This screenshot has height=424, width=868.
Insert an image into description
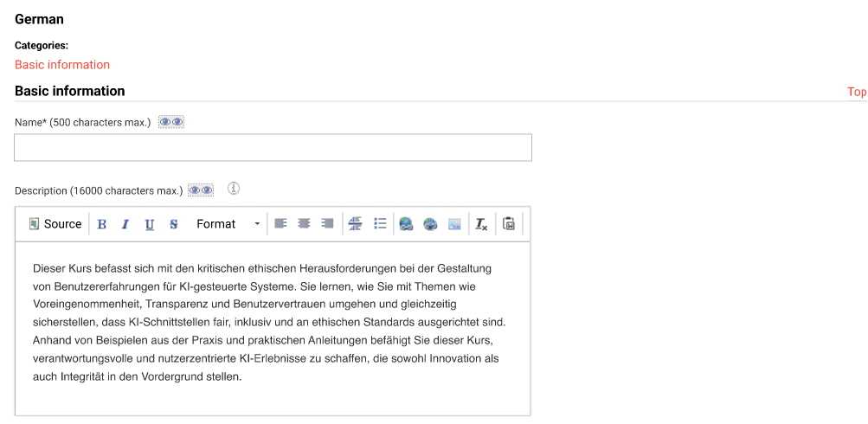tap(454, 224)
